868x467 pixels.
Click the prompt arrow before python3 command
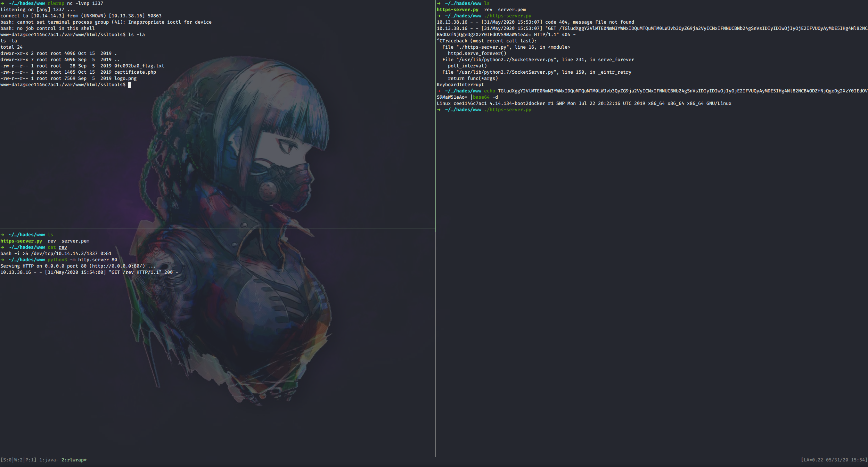[x=2, y=260]
